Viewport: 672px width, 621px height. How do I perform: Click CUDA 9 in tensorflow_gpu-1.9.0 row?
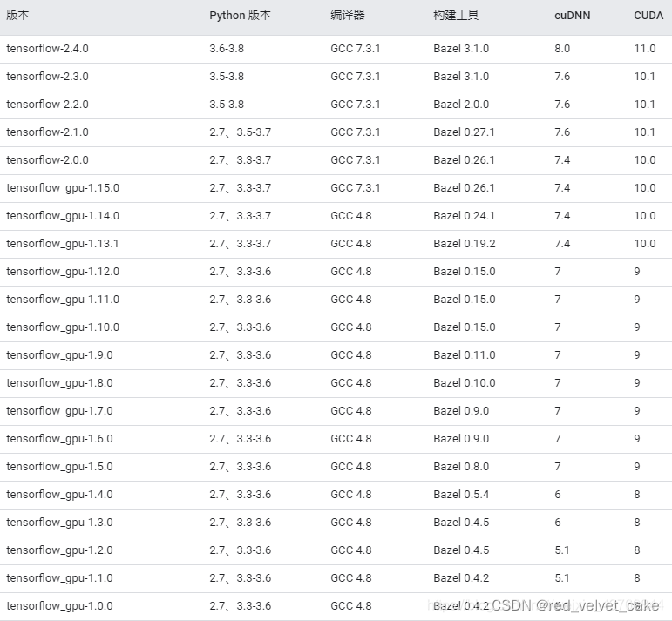(x=637, y=354)
